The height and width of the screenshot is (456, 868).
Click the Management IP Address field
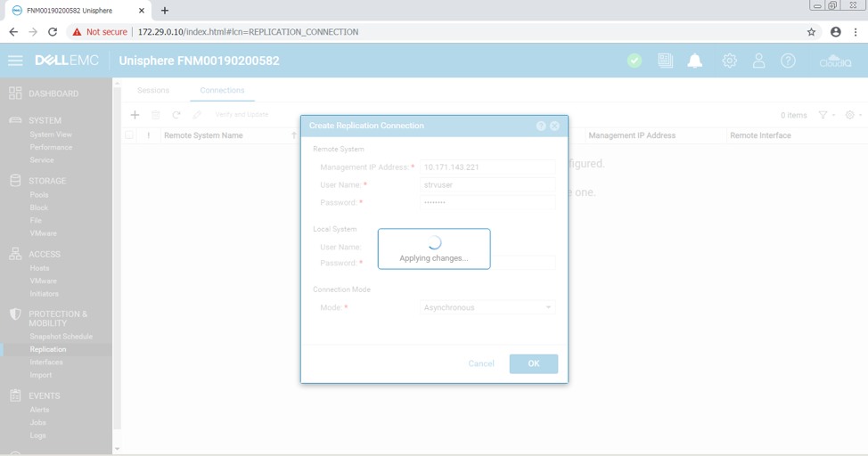[487, 167]
